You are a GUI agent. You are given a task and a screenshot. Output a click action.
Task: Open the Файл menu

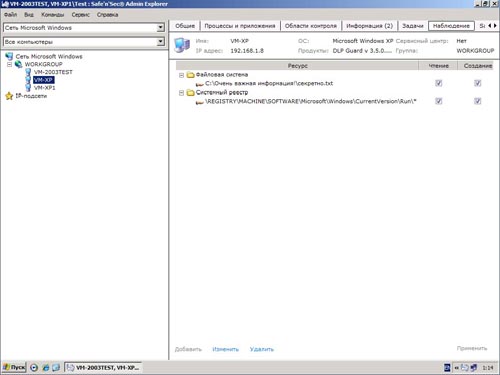coord(10,15)
